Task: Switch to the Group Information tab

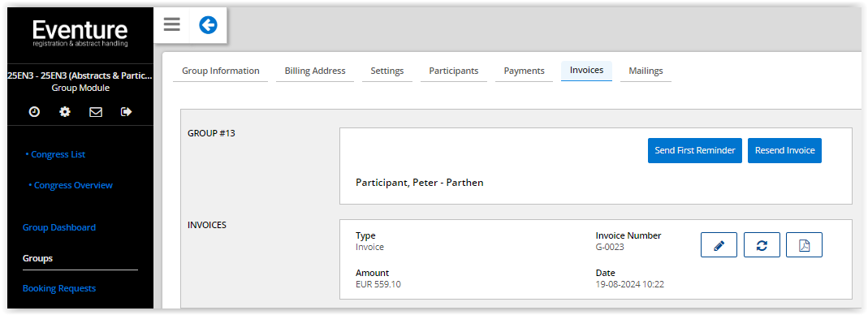Action: (220, 71)
